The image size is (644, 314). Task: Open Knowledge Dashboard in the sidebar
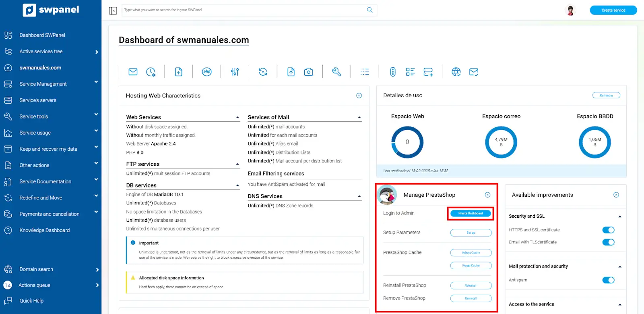point(45,230)
